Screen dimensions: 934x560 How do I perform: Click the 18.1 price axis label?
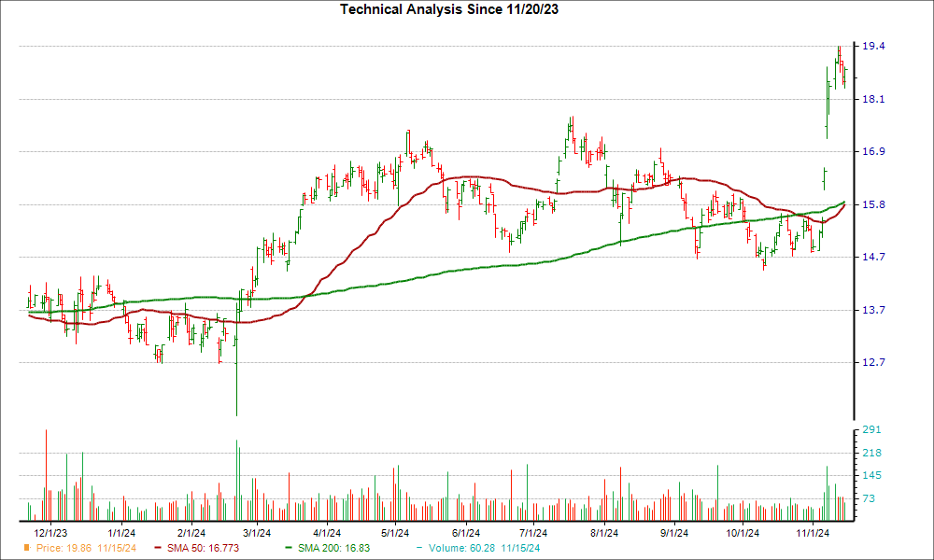[x=873, y=99]
